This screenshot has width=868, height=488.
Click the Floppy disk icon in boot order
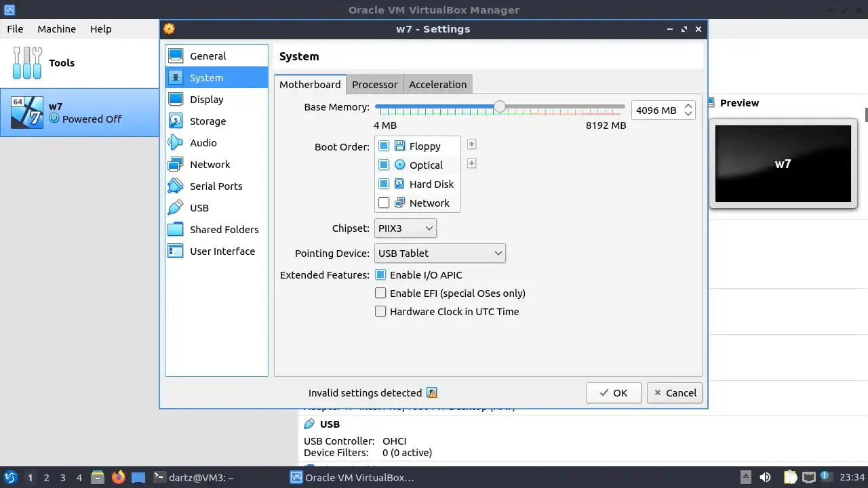(399, 146)
